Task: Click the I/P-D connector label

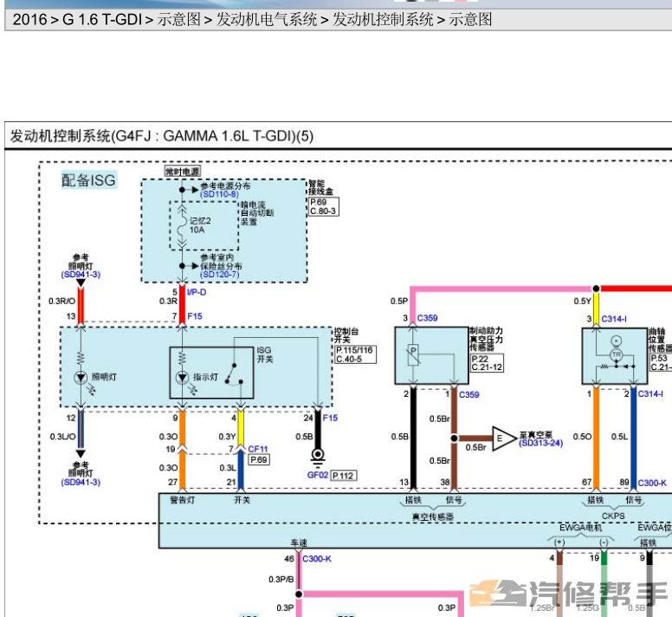Action: [x=197, y=292]
